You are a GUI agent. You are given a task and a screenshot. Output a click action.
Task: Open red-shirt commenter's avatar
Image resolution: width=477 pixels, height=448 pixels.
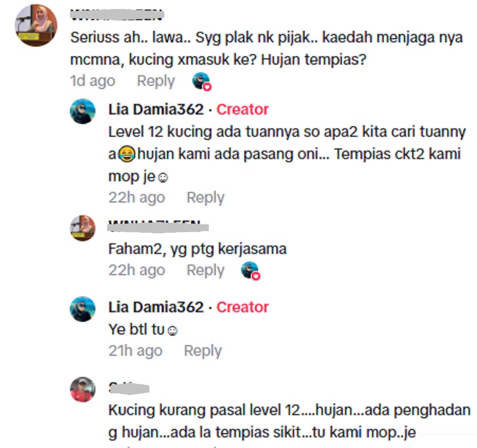tap(83, 390)
